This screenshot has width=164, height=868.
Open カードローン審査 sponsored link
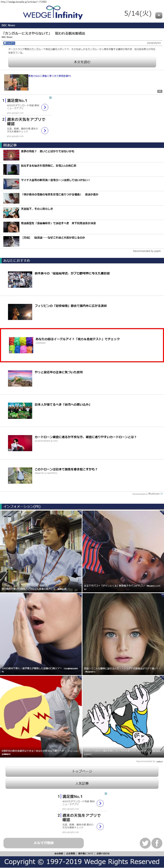[86, 437]
